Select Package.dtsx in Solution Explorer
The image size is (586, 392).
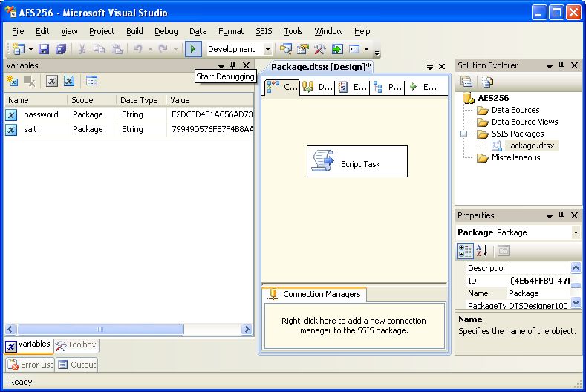(530, 146)
